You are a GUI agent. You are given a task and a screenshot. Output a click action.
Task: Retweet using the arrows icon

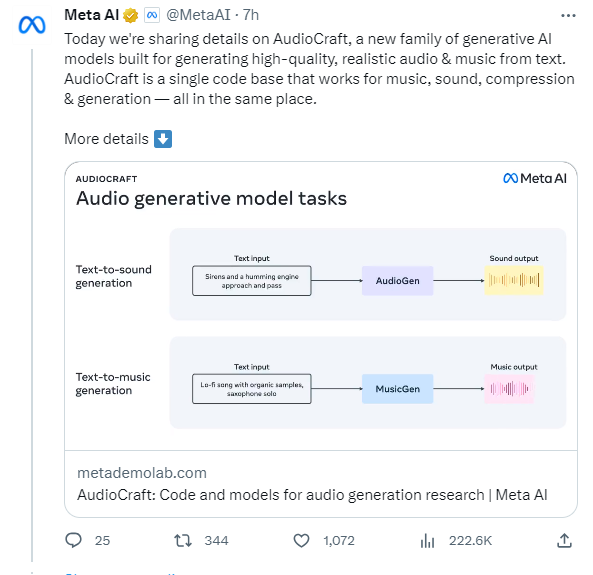[x=183, y=541]
